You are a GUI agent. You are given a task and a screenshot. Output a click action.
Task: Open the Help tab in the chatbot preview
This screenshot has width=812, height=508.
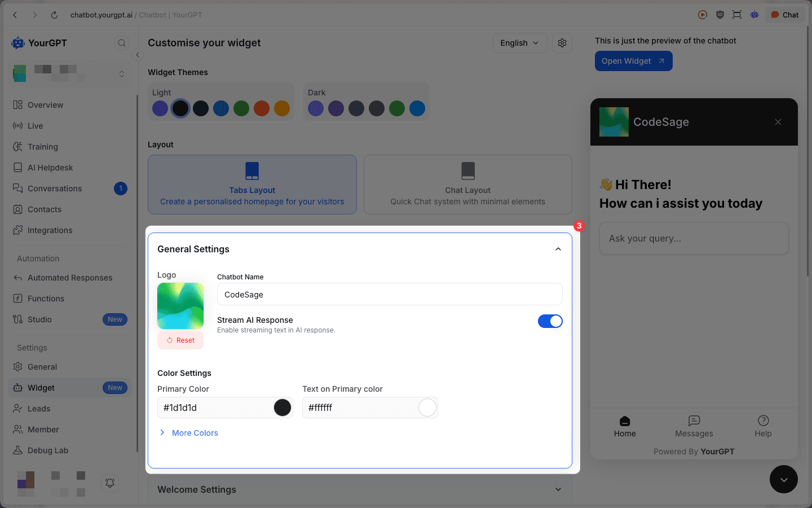pos(763,426)
